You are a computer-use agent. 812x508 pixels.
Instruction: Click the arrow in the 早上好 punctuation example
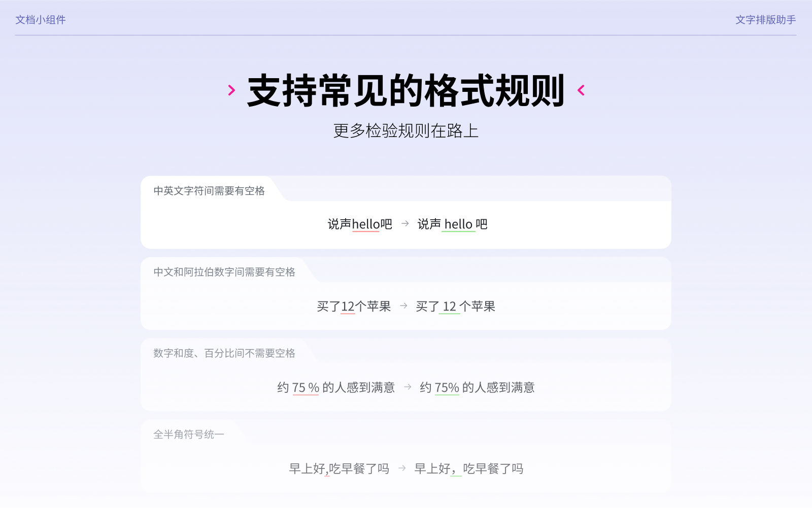click(x=402, y=468)
